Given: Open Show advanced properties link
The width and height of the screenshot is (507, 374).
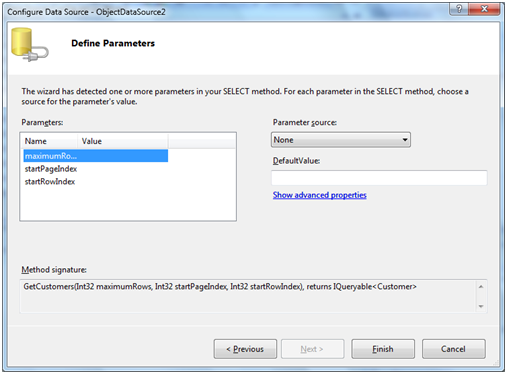Looking at the screenshot, I should 319,195.
